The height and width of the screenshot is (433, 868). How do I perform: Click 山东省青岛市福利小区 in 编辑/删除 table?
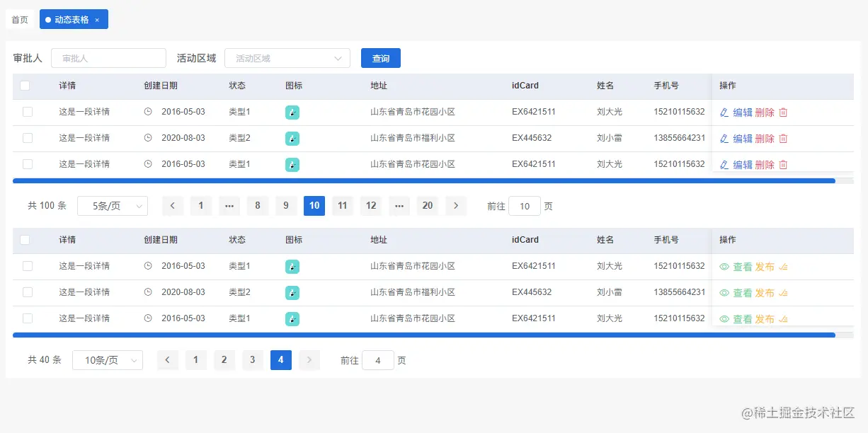413,138
